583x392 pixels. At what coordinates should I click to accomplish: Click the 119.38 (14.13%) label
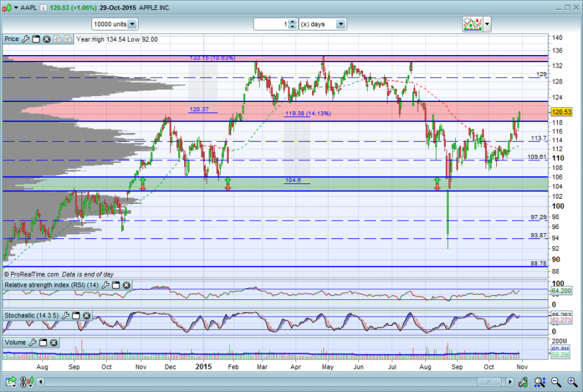308,113
